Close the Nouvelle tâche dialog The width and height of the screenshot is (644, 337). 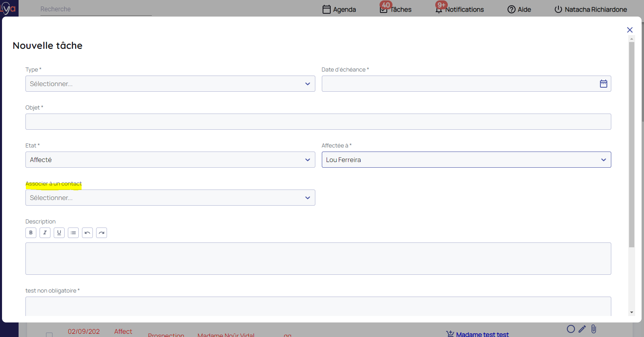tap(629, 30)
